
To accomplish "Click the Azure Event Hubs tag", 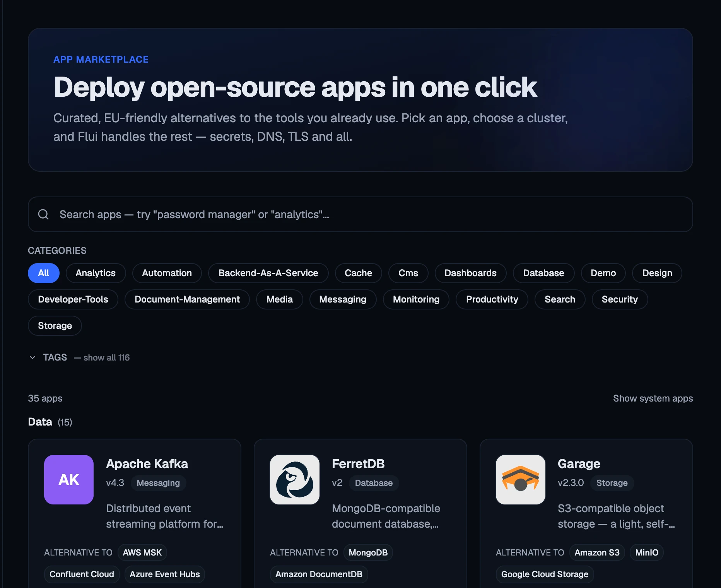I will click(165, 574).
